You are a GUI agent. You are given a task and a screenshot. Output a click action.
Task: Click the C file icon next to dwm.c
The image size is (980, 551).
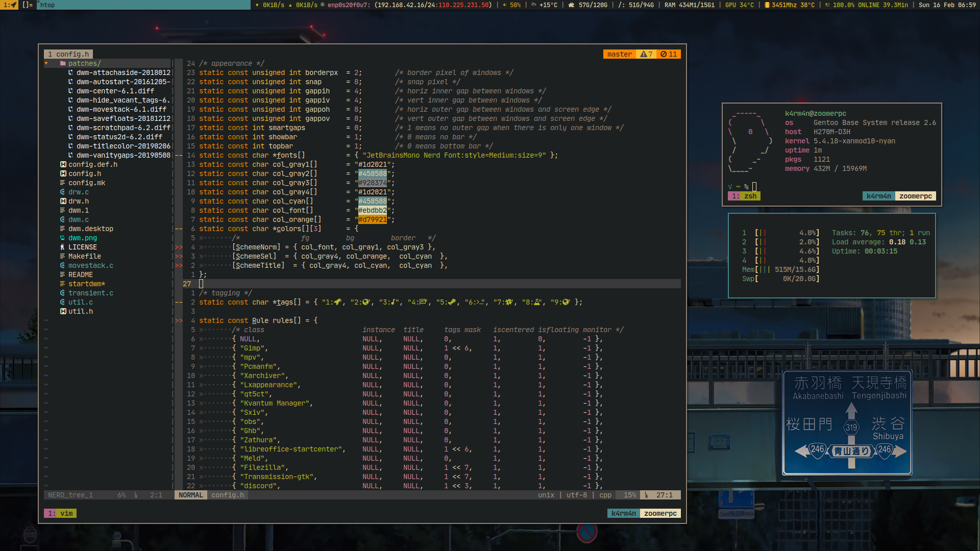62,220
